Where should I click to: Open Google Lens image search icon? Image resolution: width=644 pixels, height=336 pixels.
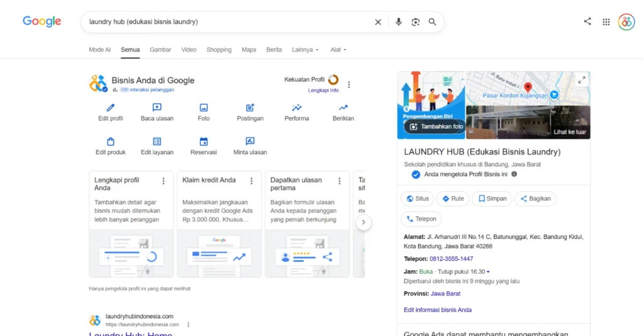pos(415,22)
